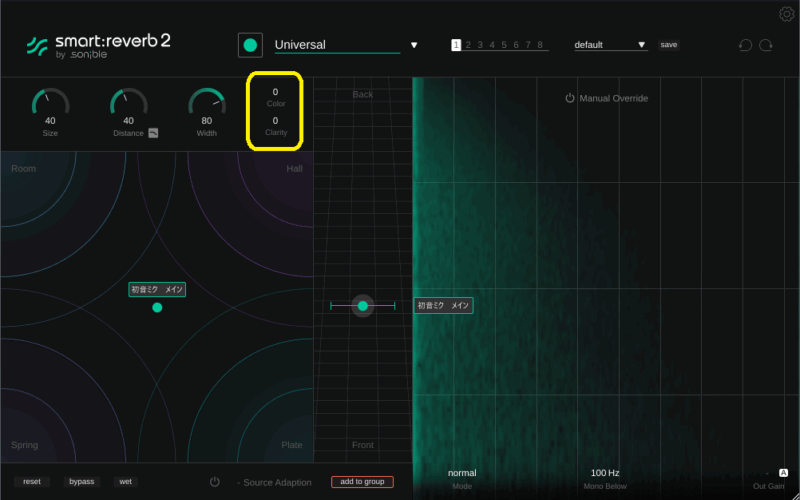This screenshot has width=800, height=500.
Task: Click the Universal profile name field
Action: [337, 45]
